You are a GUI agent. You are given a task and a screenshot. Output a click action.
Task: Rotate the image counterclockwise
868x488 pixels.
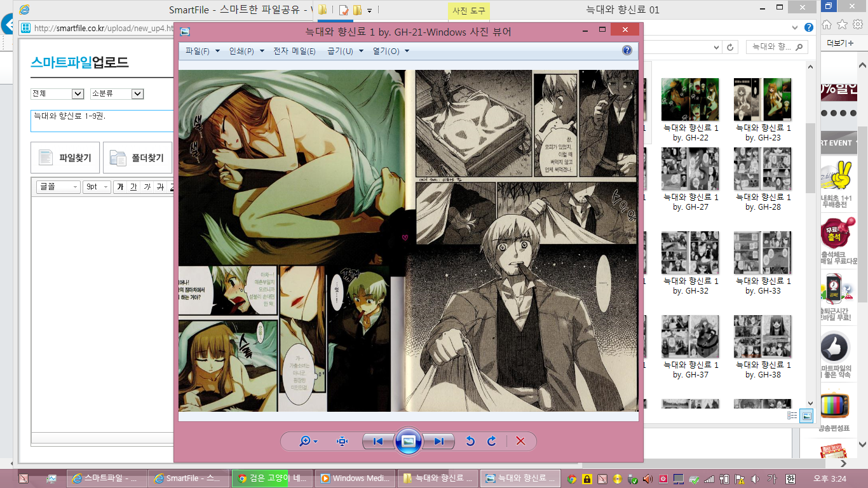point(470,441)
